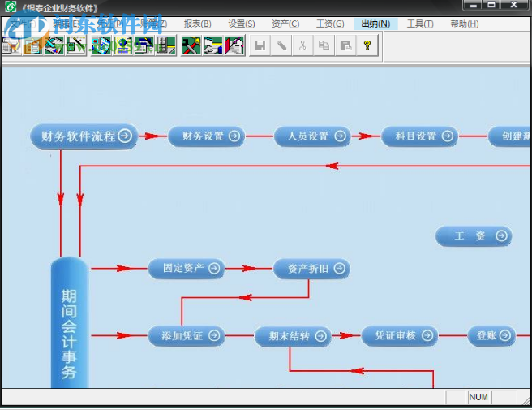Click the 财务软件流程 flowchart button
Viewport: 532px width, 410px height.
84,136
